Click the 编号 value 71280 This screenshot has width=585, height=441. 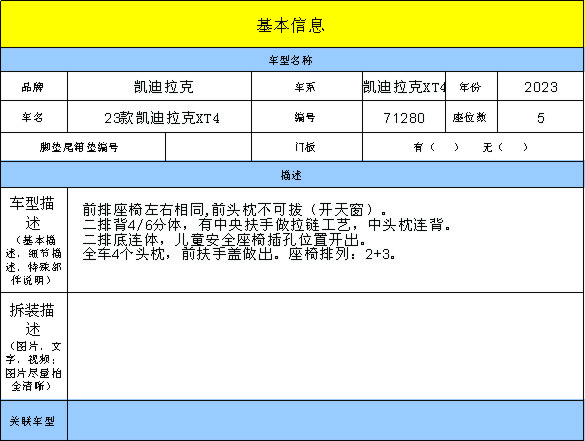tap(404, 117)
